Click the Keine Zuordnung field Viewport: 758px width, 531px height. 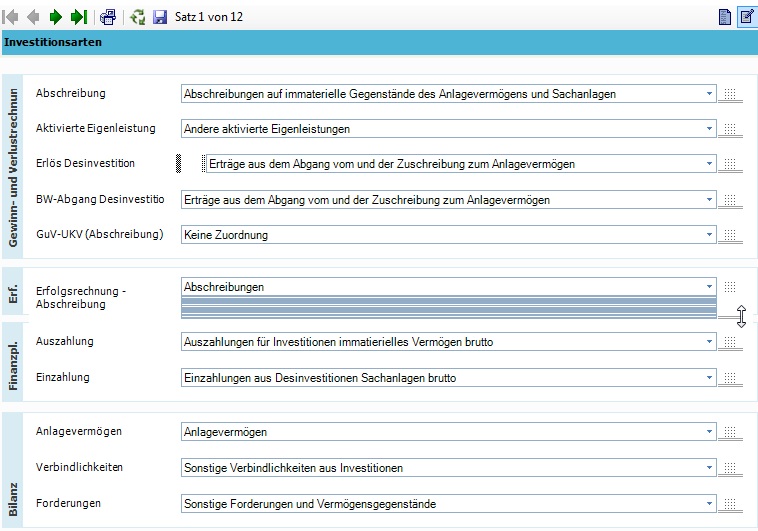(x=449, y=235)
